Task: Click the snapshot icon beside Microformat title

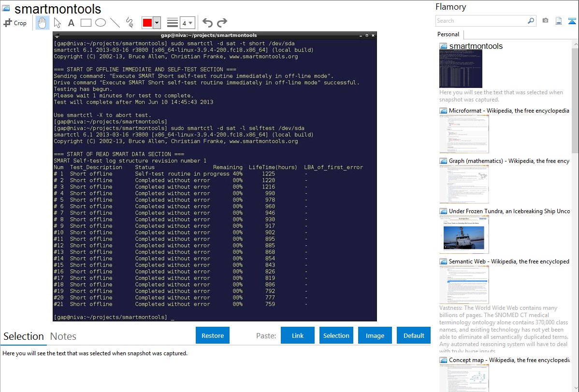Action: (443, 111)
